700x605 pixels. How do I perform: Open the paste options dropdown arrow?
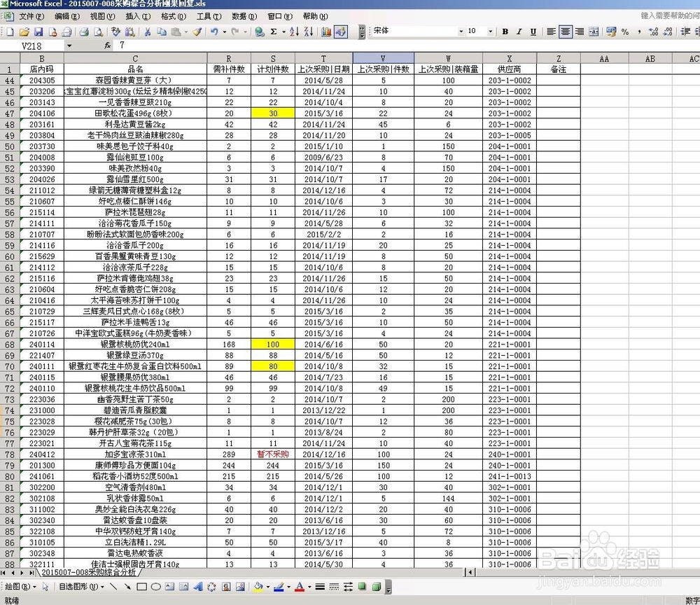pos(186,32)
